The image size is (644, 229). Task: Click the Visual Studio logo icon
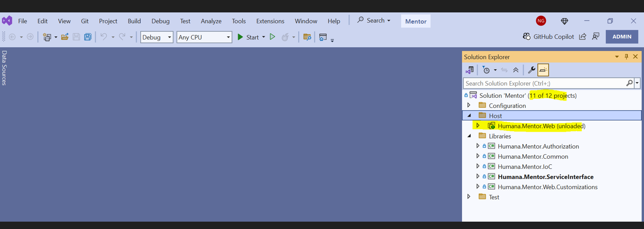pyautogui.click(x=7, y=21)
